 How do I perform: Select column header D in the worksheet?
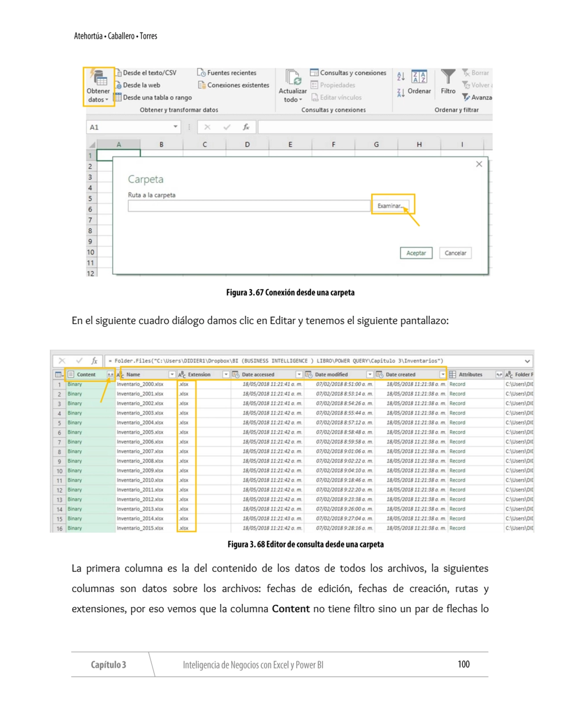pos(247,144)
